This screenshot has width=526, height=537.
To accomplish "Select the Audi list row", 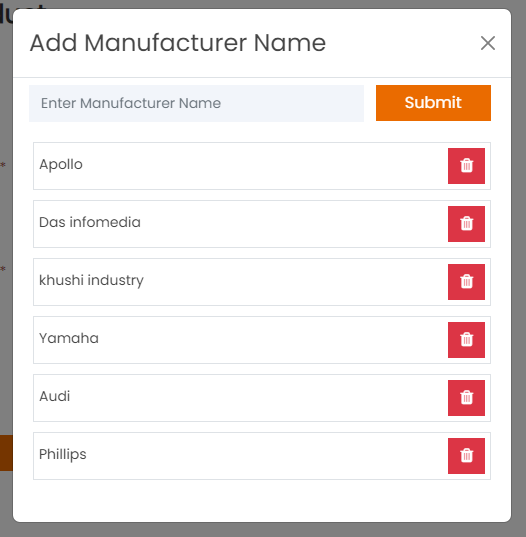I will point(262,398).
